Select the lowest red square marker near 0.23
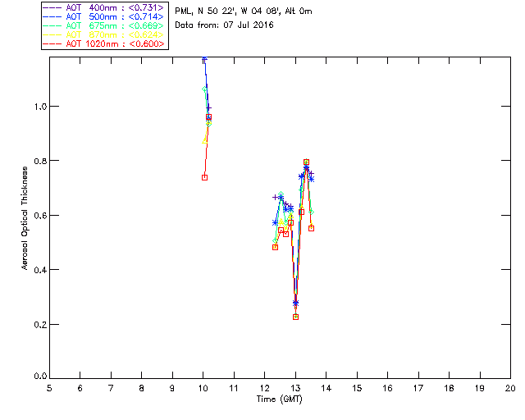 (295, 317)
